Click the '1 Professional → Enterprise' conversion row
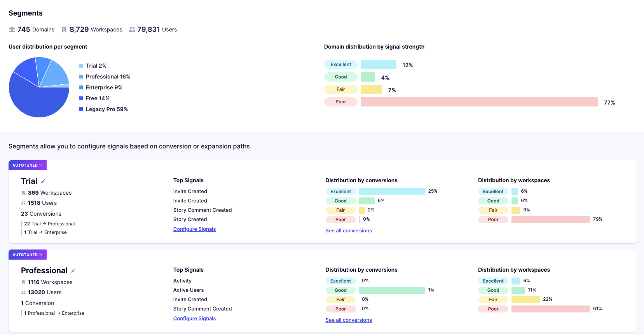Viewport: 644px width, 335px height. click(54, 313)
